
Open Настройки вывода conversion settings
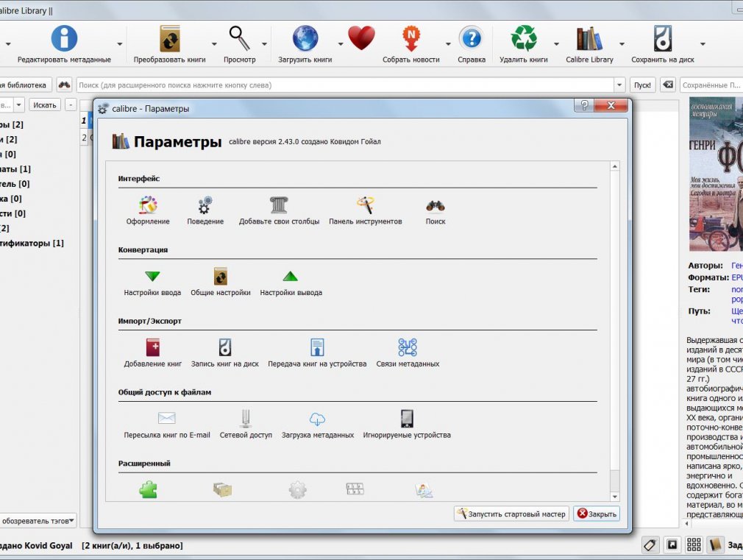tap(291, 282)
